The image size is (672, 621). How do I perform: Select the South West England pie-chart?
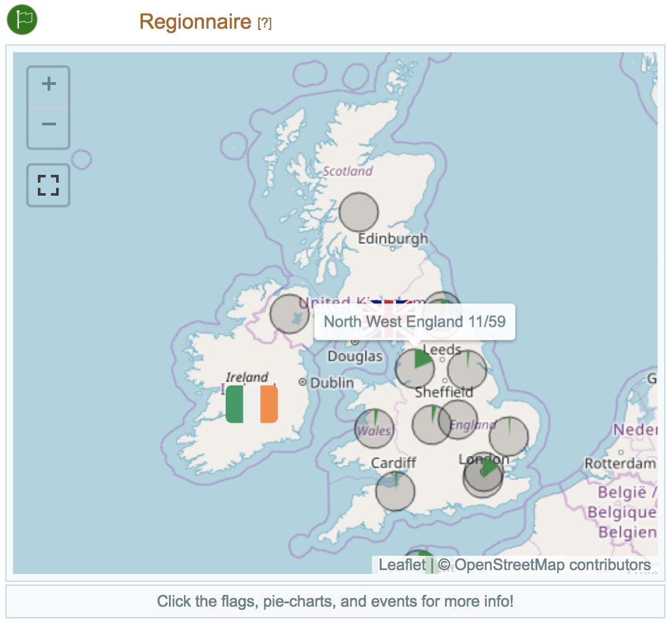coord(395,491)
